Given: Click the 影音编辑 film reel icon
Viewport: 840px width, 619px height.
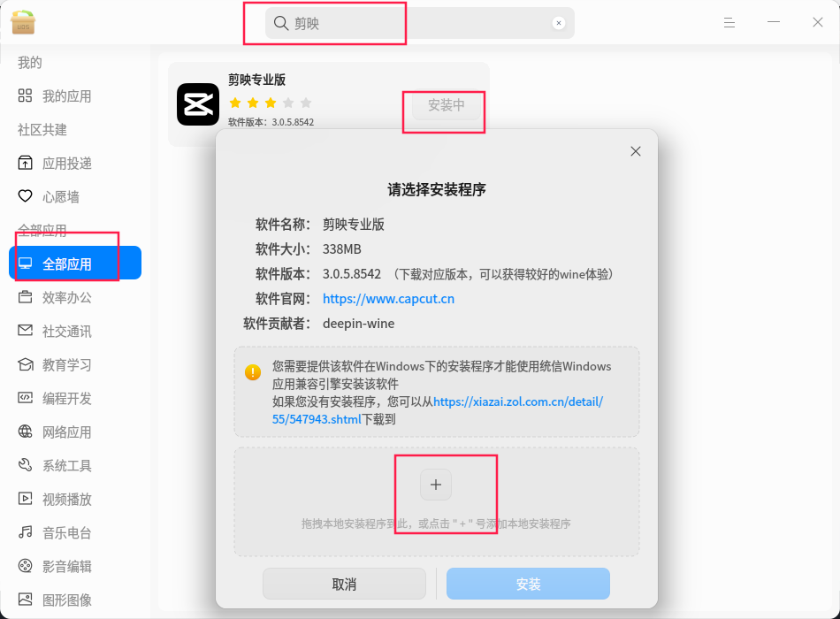Looking at the screenshot, I should pos(25,565).
